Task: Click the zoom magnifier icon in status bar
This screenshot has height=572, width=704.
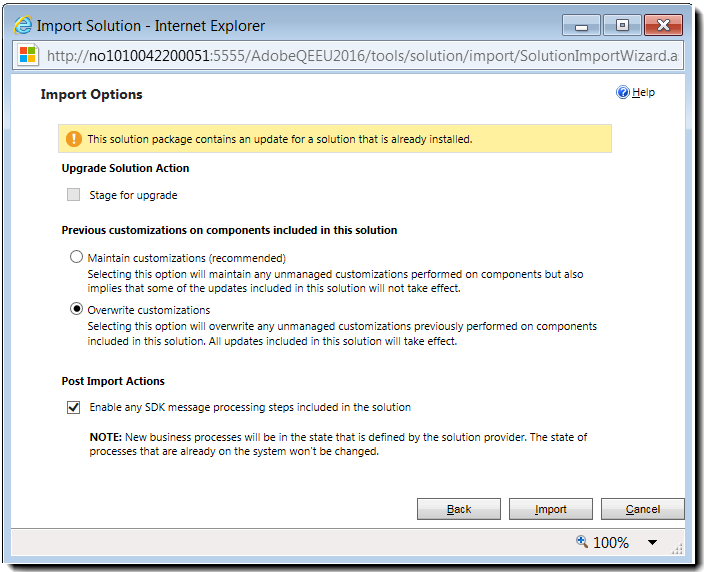Action: tap(581, 541)
